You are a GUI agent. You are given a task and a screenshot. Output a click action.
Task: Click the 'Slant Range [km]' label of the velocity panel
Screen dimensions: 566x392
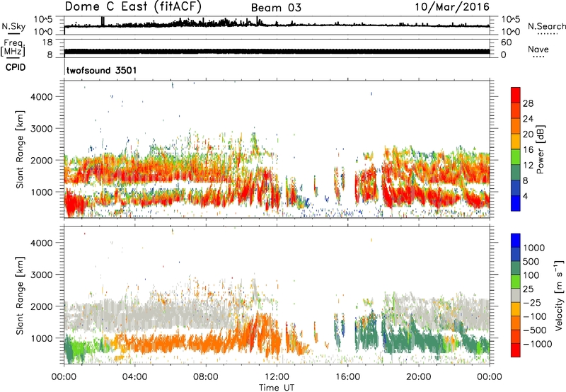20,296
